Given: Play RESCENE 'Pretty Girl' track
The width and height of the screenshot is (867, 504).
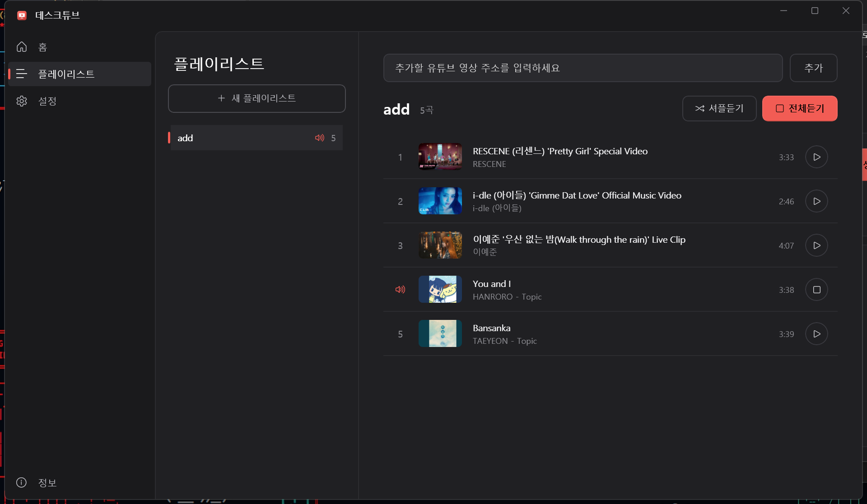Looking at the screenshot, I should click(816, 157).
